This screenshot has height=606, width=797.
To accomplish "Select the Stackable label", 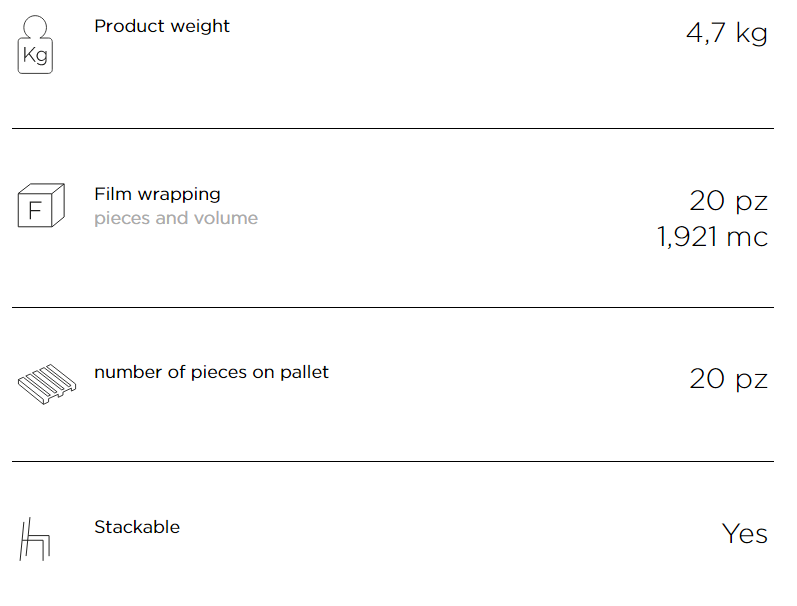I will coord(137,527).
